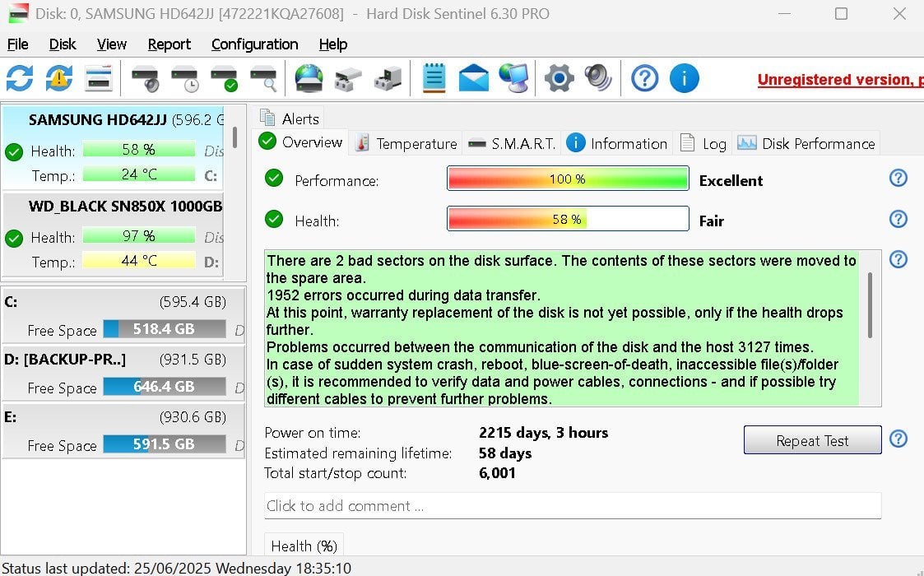Screen dimensions: 924x576
Task: Click the E: free space 591.5 GB bar
Action: pyautogui.click(x=165, y=444)
